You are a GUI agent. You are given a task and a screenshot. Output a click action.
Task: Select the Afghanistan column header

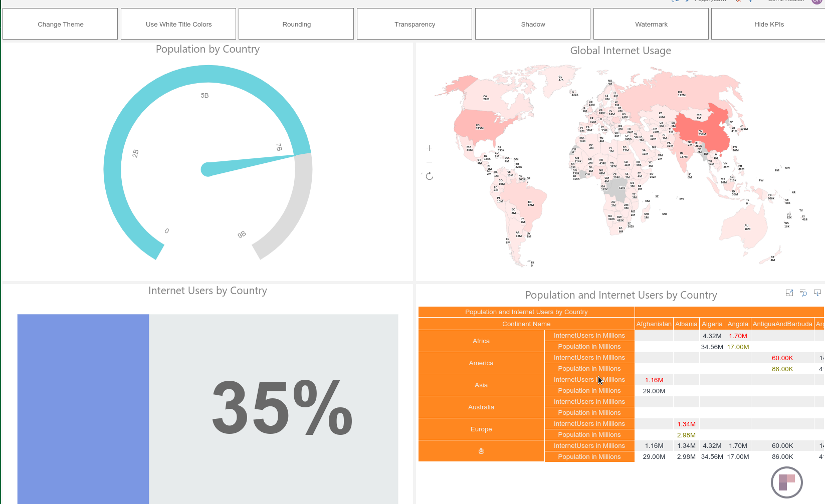tap(654, 324)
